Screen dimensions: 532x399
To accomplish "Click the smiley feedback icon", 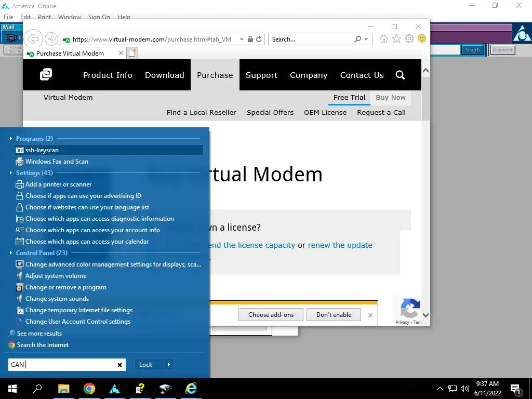I will point(422,38).
